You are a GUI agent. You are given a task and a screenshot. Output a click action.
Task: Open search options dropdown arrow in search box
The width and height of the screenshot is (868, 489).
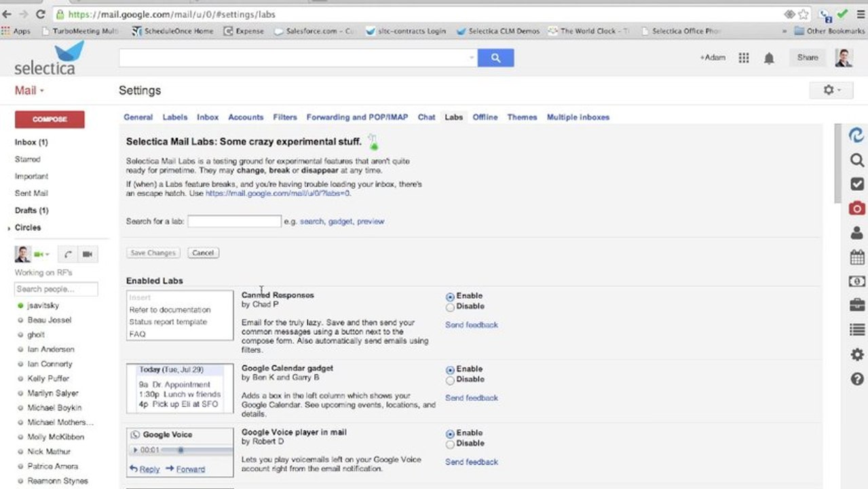pos(472,58)
